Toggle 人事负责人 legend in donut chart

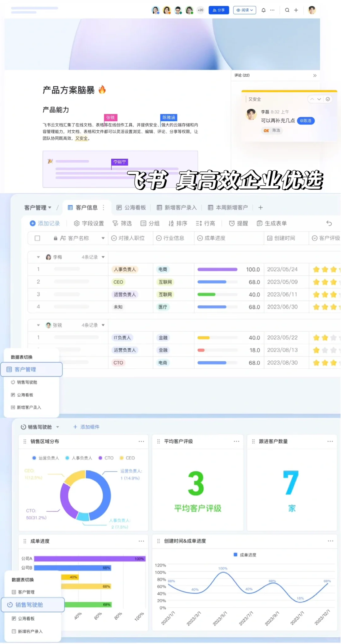tap(79, 458)
